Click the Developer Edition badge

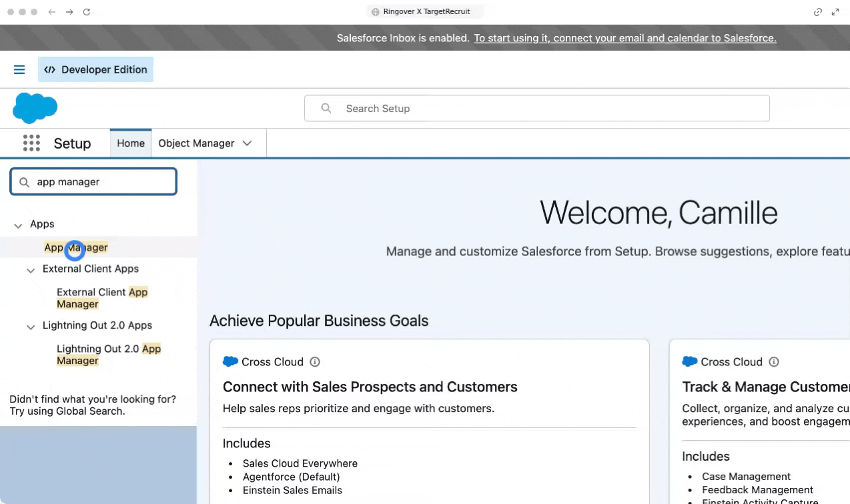[95, 69]
